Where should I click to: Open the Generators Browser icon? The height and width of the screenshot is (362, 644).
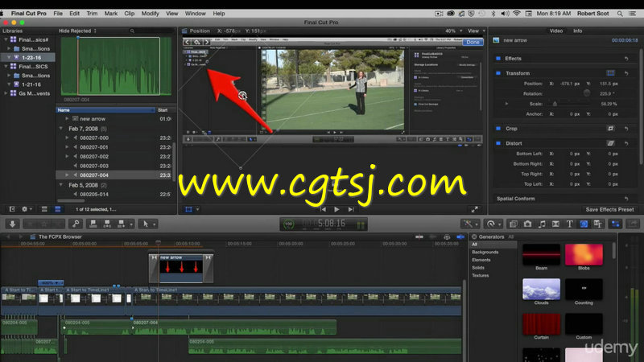[584, 224]
